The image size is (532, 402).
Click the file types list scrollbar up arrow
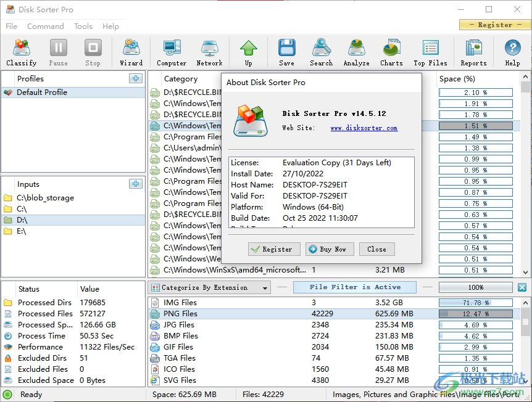(525, 303)
